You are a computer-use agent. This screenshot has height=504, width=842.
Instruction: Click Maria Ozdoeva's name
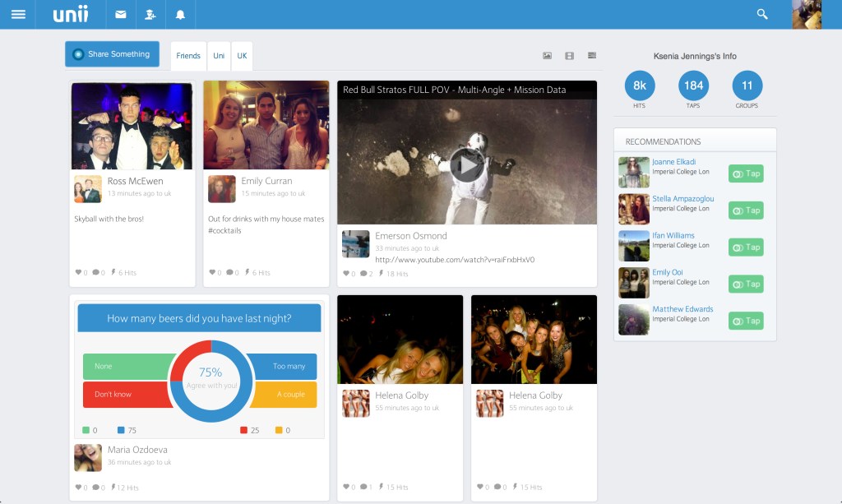(137, 450)
